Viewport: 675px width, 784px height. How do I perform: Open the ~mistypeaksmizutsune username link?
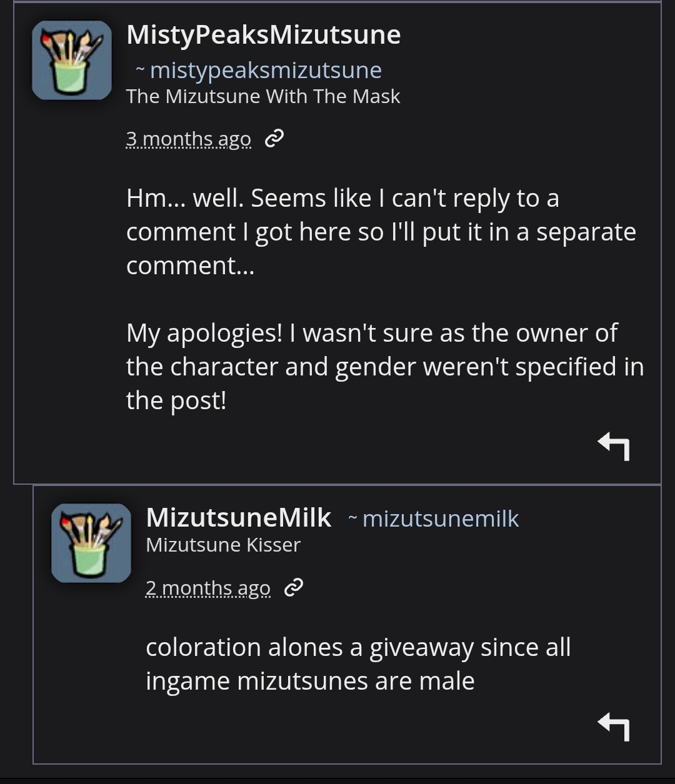click(x=265, y=71)
